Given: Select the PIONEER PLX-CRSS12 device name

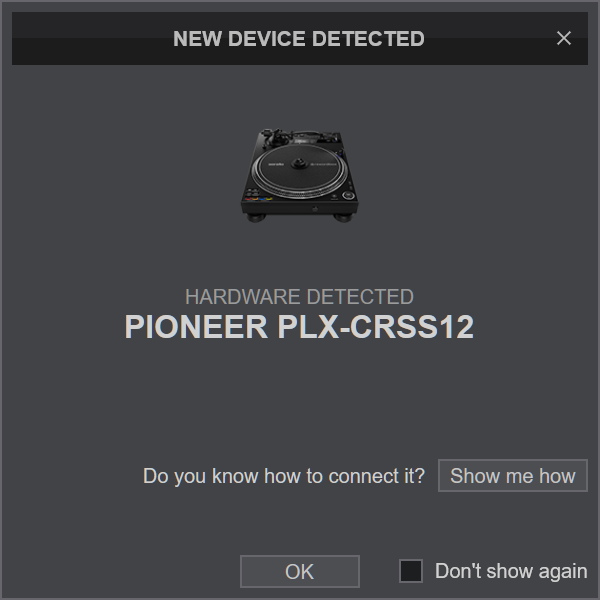Looking at the screenshot, I should 299,326.
